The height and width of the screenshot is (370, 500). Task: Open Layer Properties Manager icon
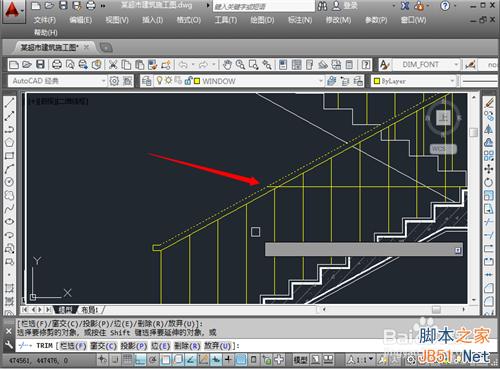tap(146, 81)
